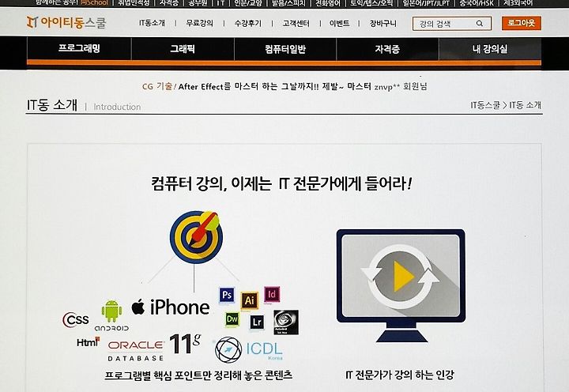Viewport: 569px width, 392px height.
Task: Click the InDesign Id icon
Action: [x=272, y=294]
